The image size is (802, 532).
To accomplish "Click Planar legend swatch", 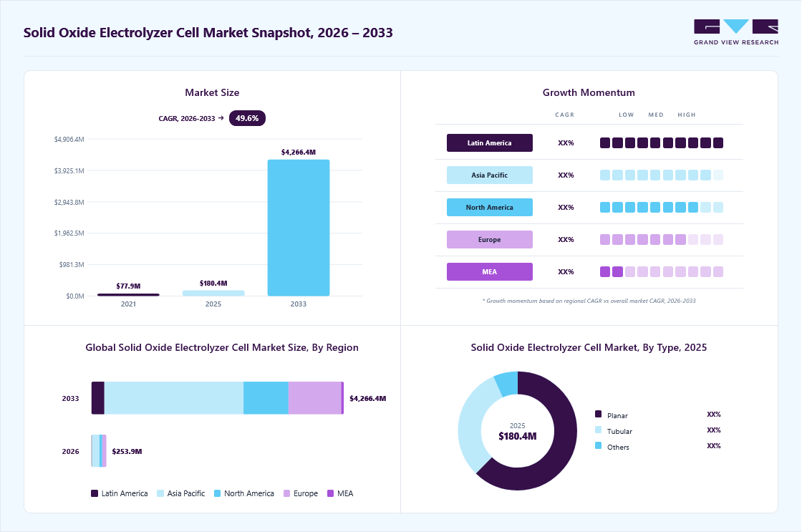I will click(599, 414).
